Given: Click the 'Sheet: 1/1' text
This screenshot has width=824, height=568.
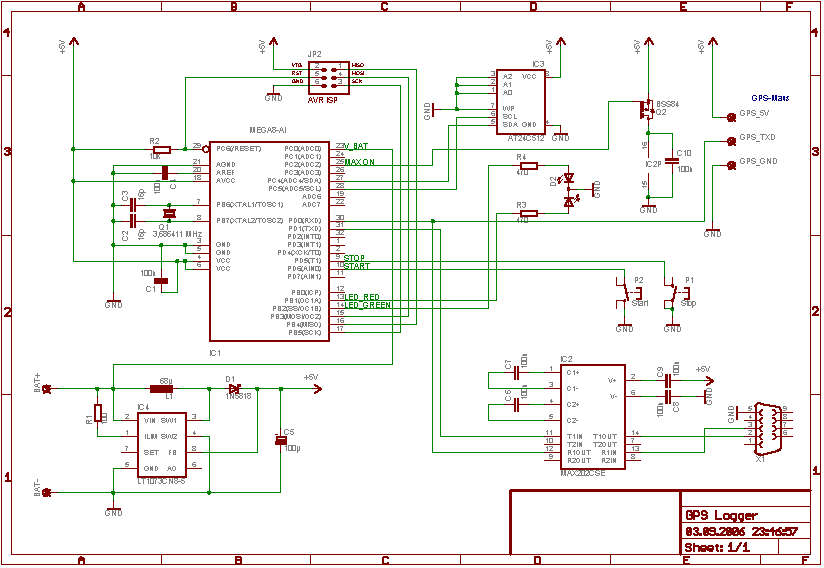Looking at the screenshot, I should coord(717,548).
